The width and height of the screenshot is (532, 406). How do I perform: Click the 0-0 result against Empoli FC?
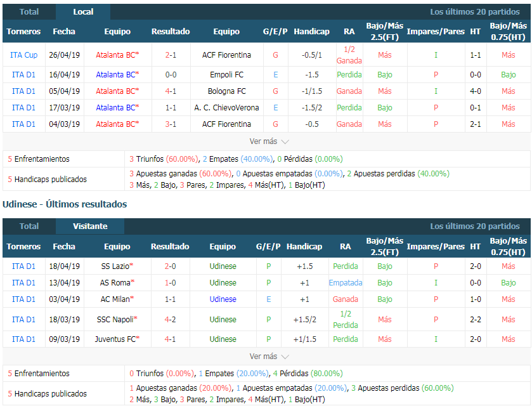[171, 75]
